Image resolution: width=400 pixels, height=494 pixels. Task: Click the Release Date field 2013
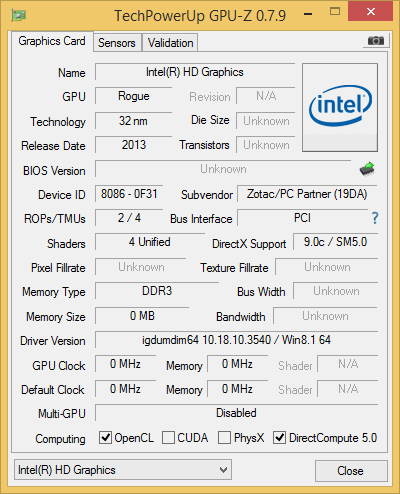pyautogui.click(x=134, y=145)
